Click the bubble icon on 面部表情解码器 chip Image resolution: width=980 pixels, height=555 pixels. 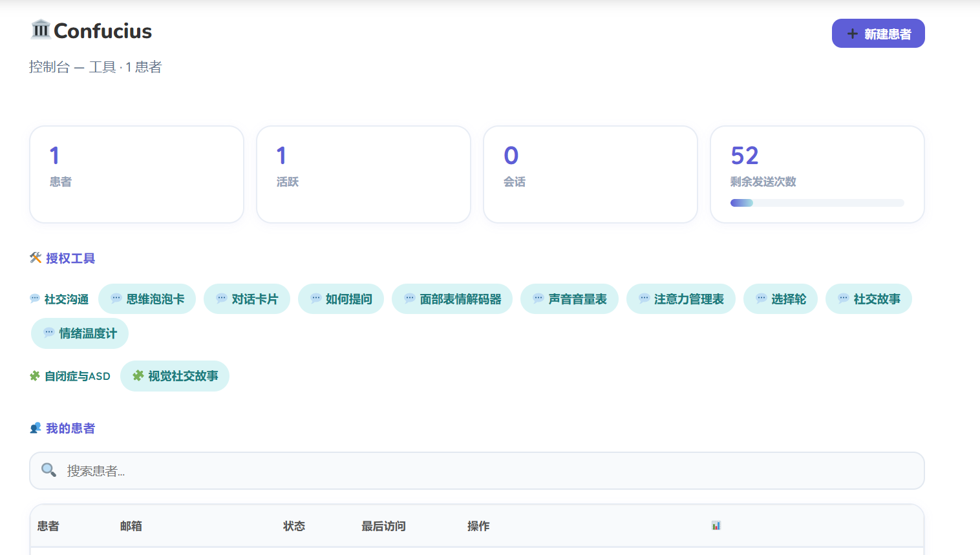(410, 298)
